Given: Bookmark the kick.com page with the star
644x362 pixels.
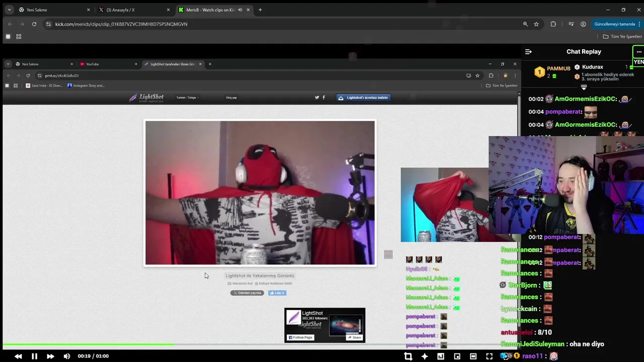Looking at the screenshot, I should tap(536, 24).
